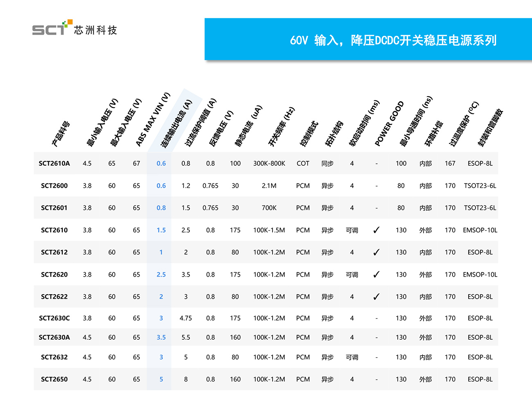Click the "拓扑结构" column header

click(x=334, y=134)
